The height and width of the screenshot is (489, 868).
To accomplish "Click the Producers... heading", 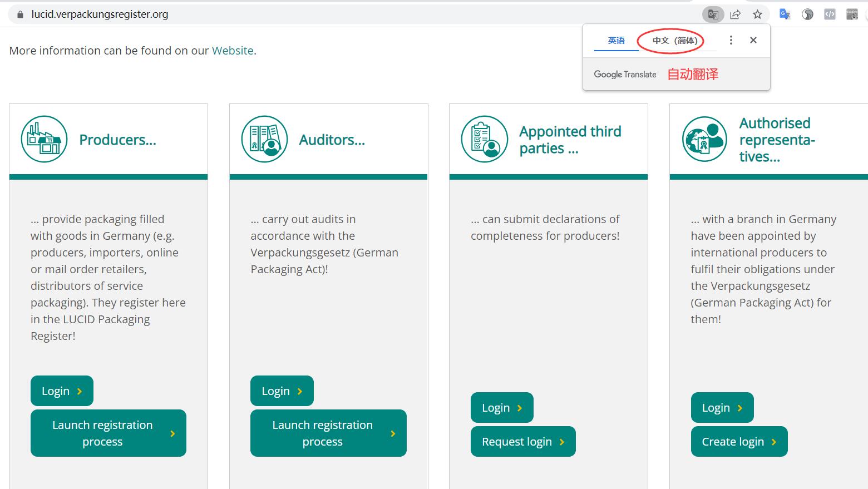I will (x=117, y=140).
